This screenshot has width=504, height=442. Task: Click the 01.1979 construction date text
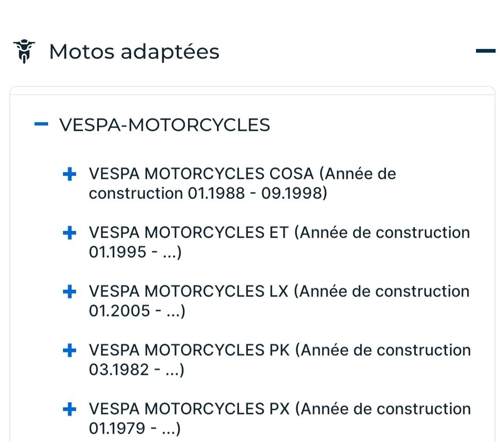pos(117,428)
